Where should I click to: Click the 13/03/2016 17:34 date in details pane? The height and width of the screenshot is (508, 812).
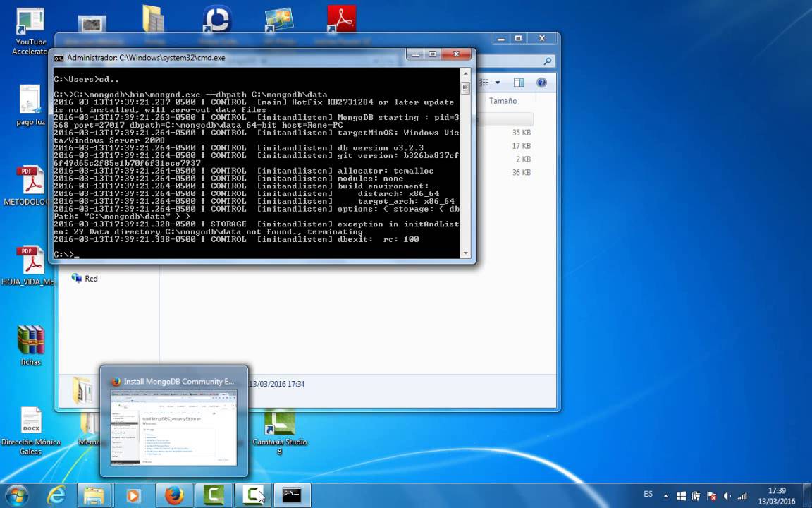tap(277, 384)
